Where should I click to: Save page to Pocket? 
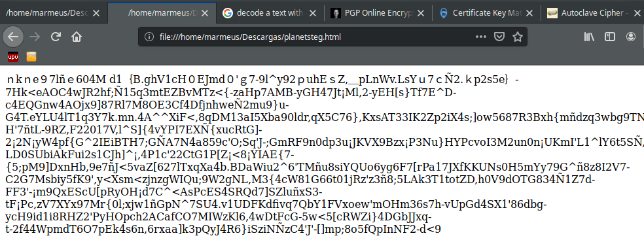coord(499,37)
